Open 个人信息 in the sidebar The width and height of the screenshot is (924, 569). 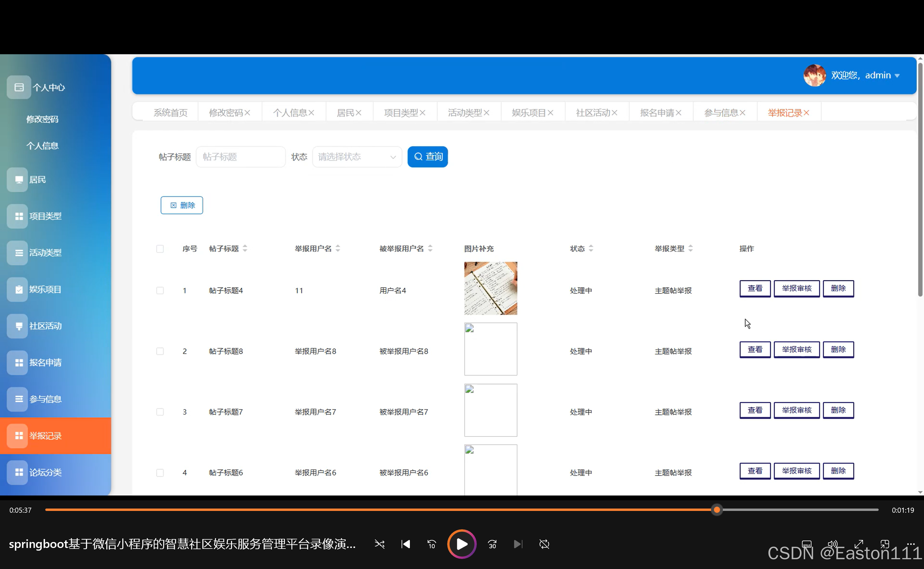click(42, 146)
